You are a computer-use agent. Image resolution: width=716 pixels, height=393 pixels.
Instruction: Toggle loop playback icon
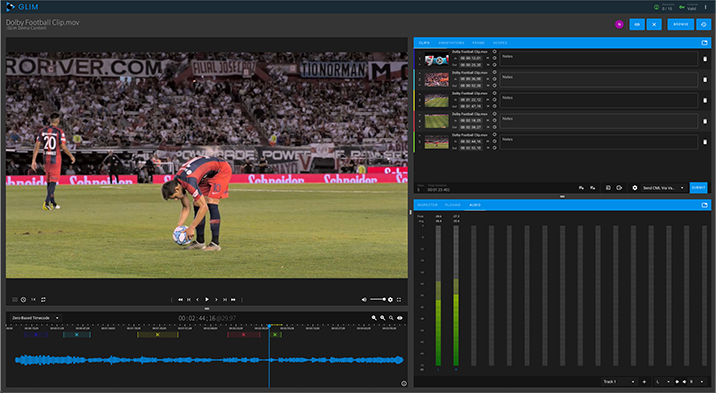43,299
